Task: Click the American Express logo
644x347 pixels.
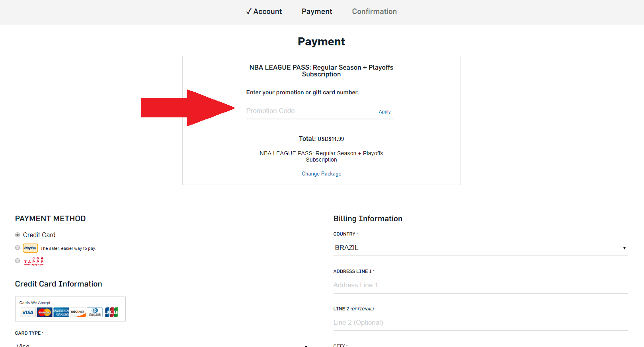Action: [61, 312]
